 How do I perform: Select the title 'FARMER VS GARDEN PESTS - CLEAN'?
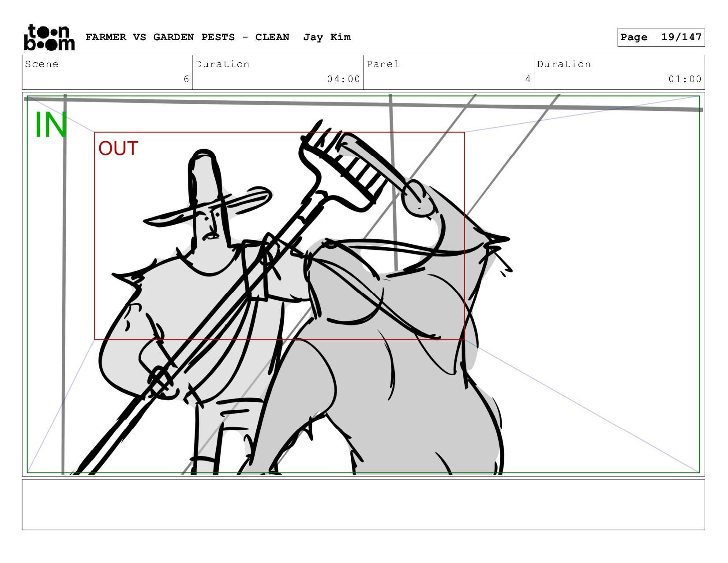click(x=188, y=37)
